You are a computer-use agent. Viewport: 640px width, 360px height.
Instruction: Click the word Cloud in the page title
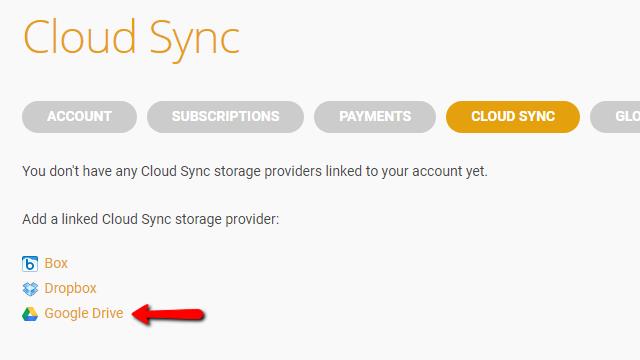[79, 37]
